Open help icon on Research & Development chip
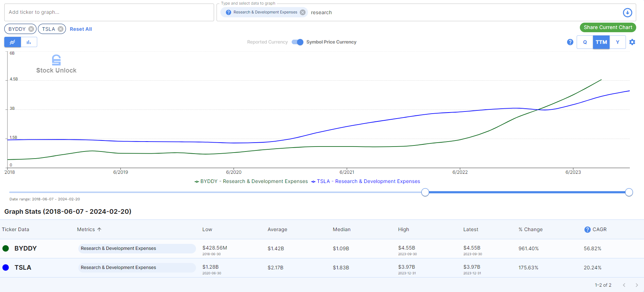 229,12
